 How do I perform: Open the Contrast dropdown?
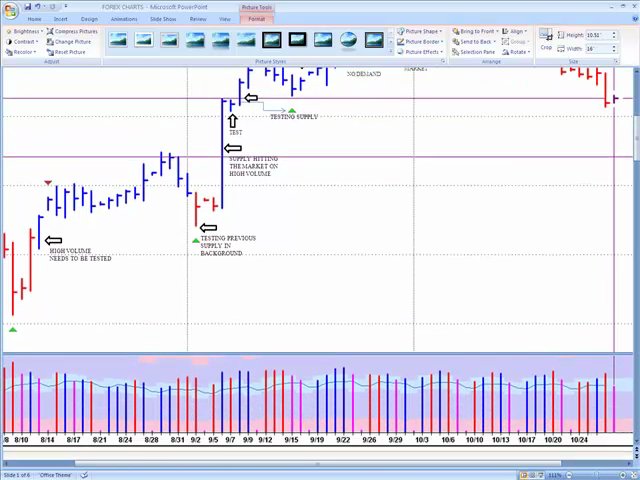[x=22, y=42]
